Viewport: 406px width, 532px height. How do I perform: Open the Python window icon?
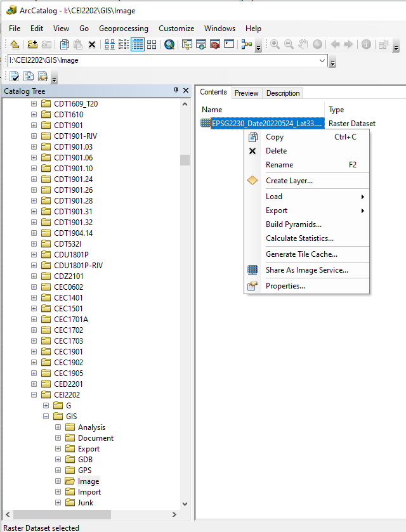click(229, 44)
